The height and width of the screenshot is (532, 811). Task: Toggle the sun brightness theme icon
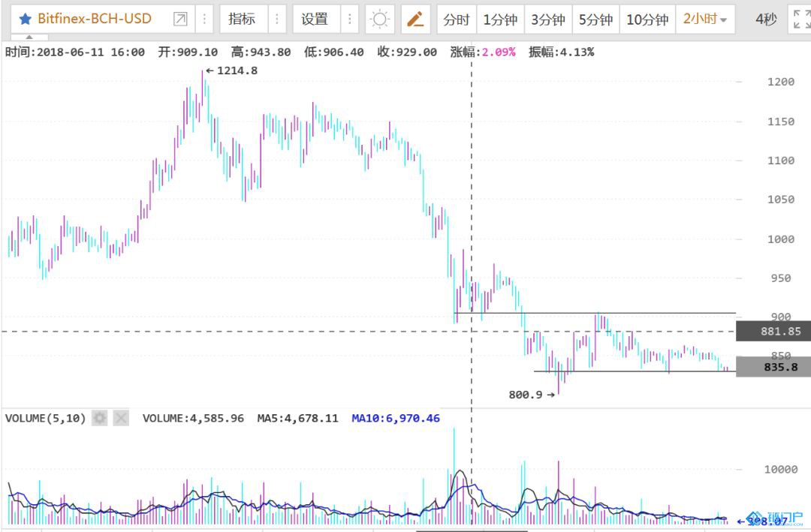(380, 20)
